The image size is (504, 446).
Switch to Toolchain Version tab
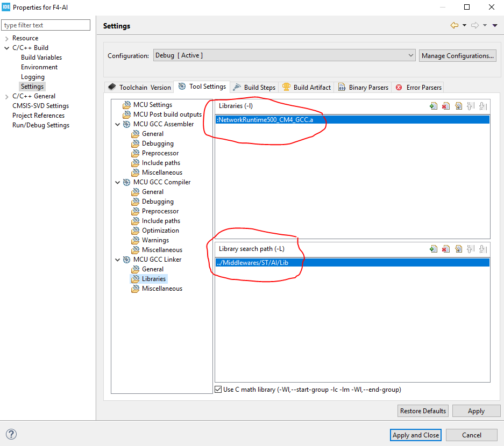[139, 88]
